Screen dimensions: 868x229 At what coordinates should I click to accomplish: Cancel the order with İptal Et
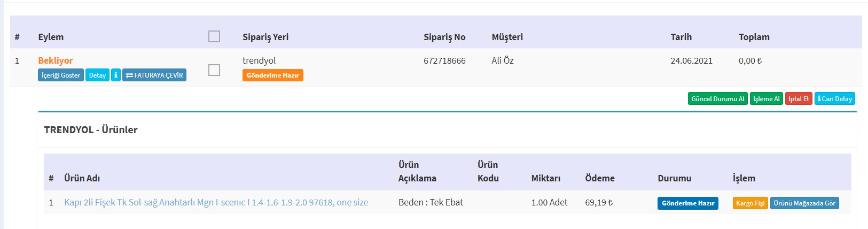[799, 99]
